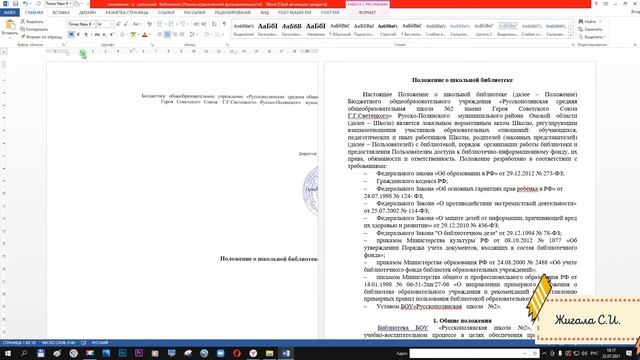Image resolution: width=640 pixels, height=360 pixels.
Task: Open the Numbering list dropdown
Action: (176, 24)
